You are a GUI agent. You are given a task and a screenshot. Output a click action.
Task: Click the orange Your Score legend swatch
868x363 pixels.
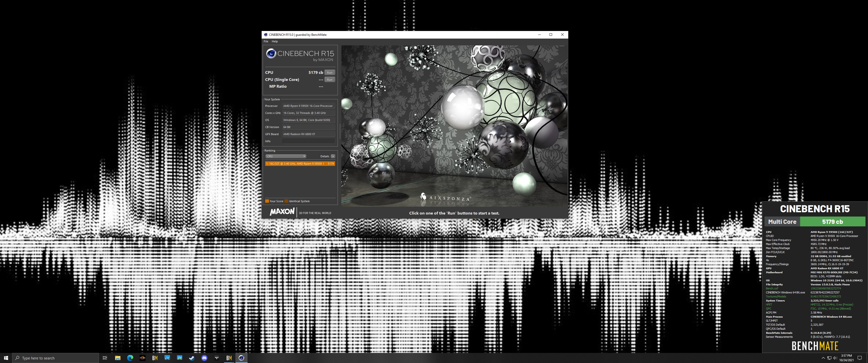coord(267,201)
